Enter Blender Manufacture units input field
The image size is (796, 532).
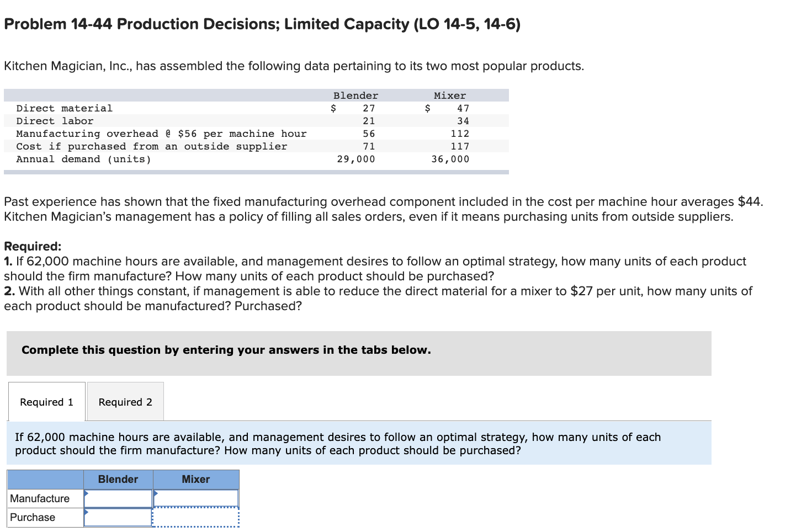[119, 498]
